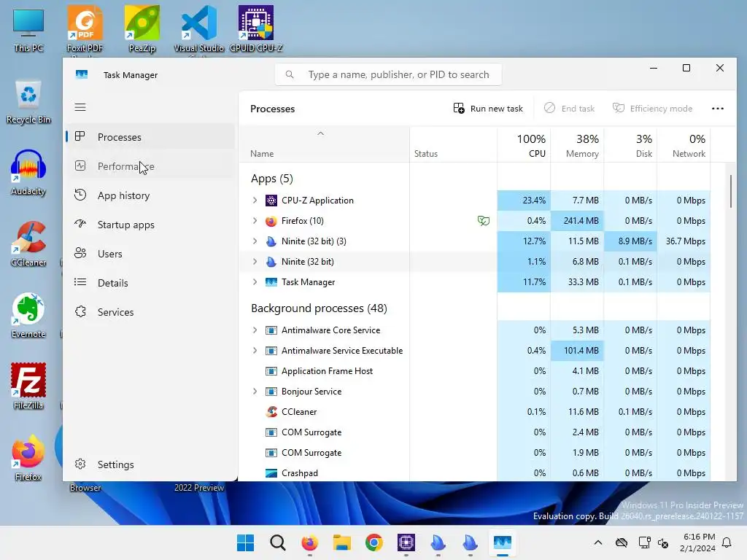Sort processes by the Disk column header
Image resolution: width=747 pixels, height=560 pixels.
[630, 145]
